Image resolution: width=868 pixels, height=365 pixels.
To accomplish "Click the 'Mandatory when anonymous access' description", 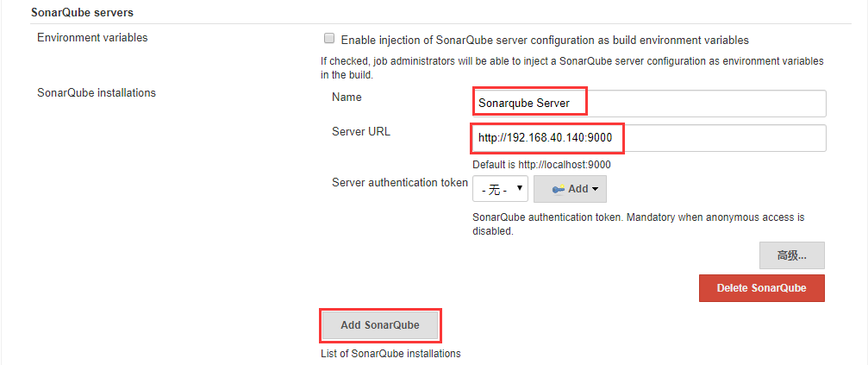I will click(638, 217).
